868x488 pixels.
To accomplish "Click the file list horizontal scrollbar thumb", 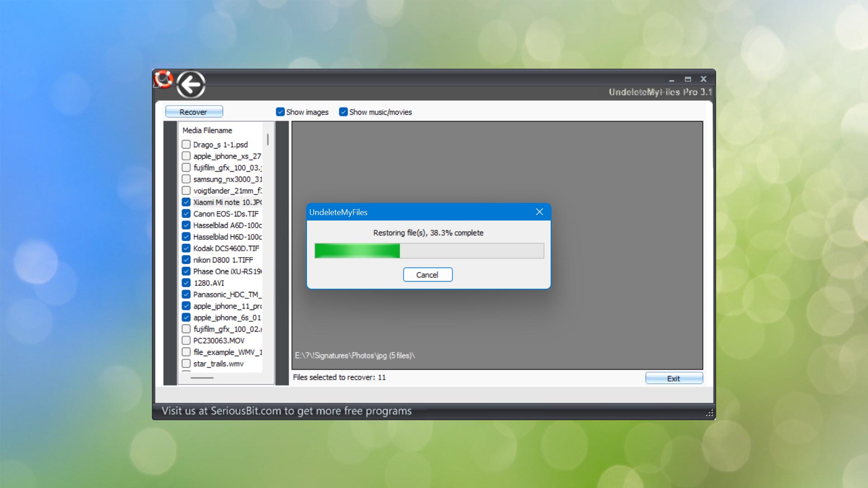I will [202, 378].
